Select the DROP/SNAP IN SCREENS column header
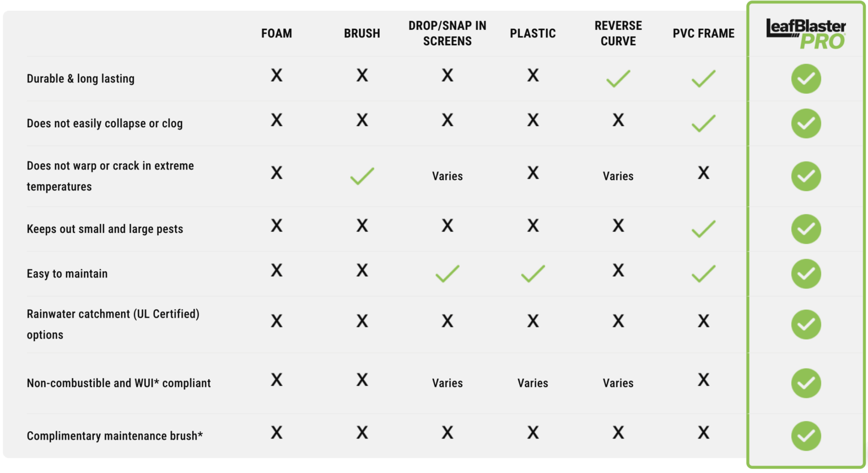Image resolution: width=868 pixels, height=473 pixels. pos(448,33)
